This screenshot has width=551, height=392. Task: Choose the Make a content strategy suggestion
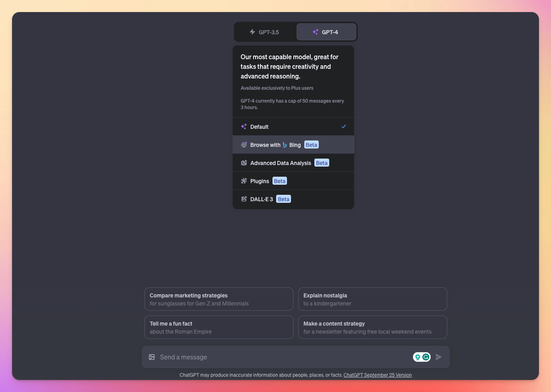coord(373,327)
